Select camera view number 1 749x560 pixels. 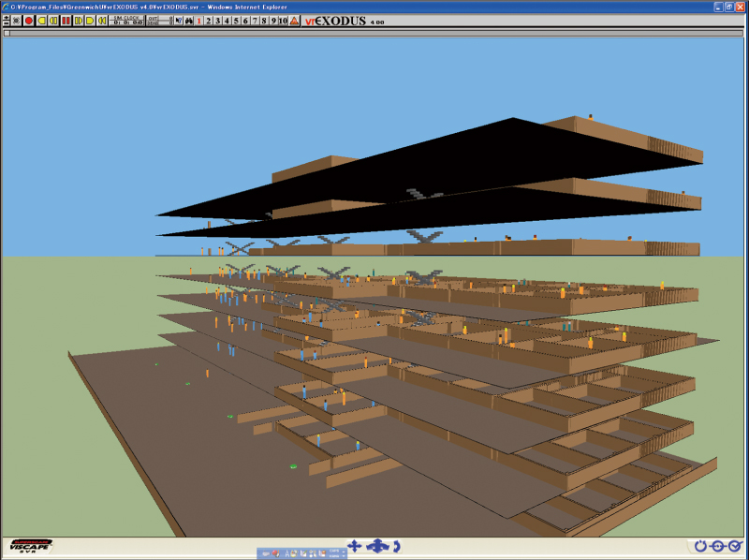tap(199, 21)
